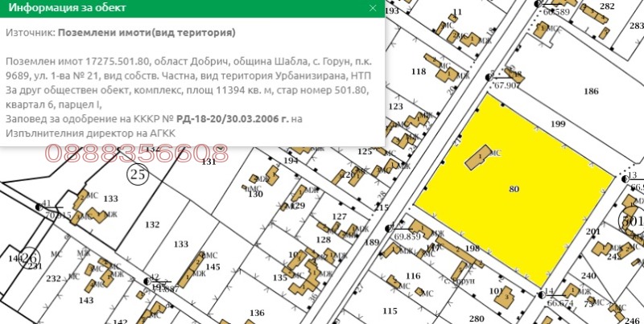The height and width of the screenshot is (324, 644).
Task: Close the 'Информация за обект' panel
Action: tap(372, 7)
